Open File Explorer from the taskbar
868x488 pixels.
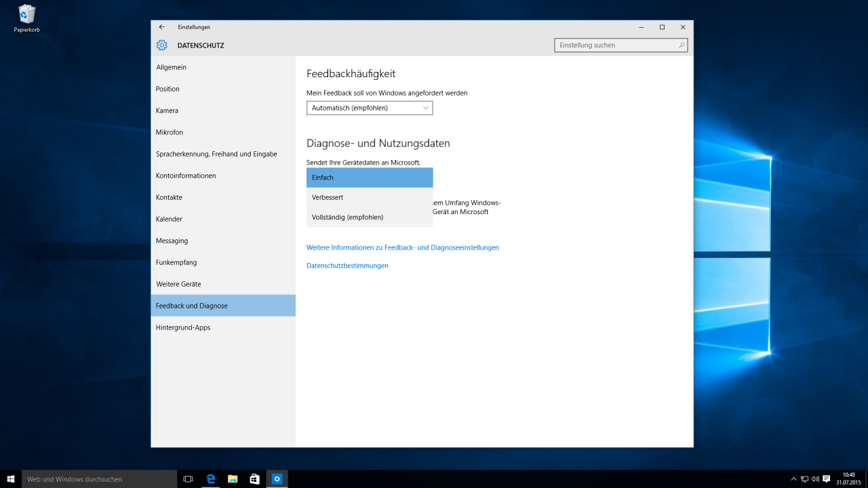click(x=233, y=479)
